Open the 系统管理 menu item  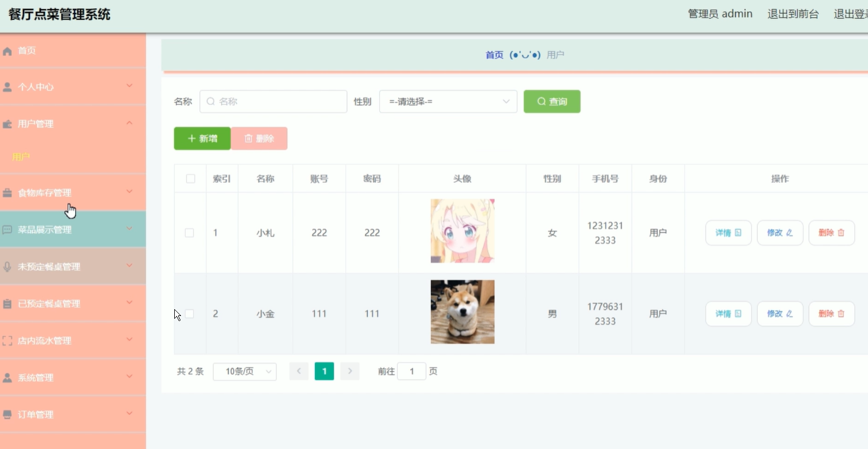click(73, 378)
